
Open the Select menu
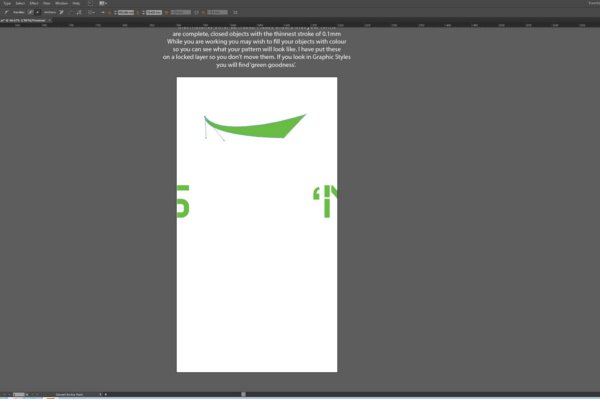pos(20,3)
